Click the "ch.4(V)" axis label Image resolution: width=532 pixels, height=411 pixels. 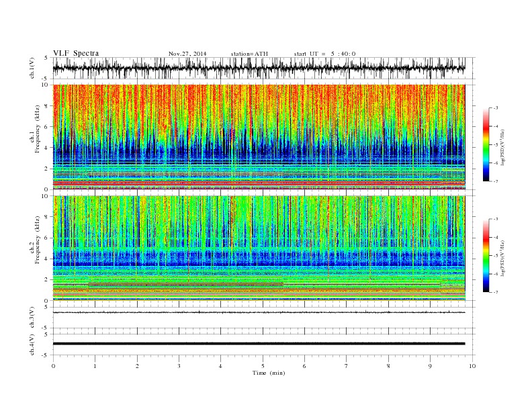pos(32,345)
